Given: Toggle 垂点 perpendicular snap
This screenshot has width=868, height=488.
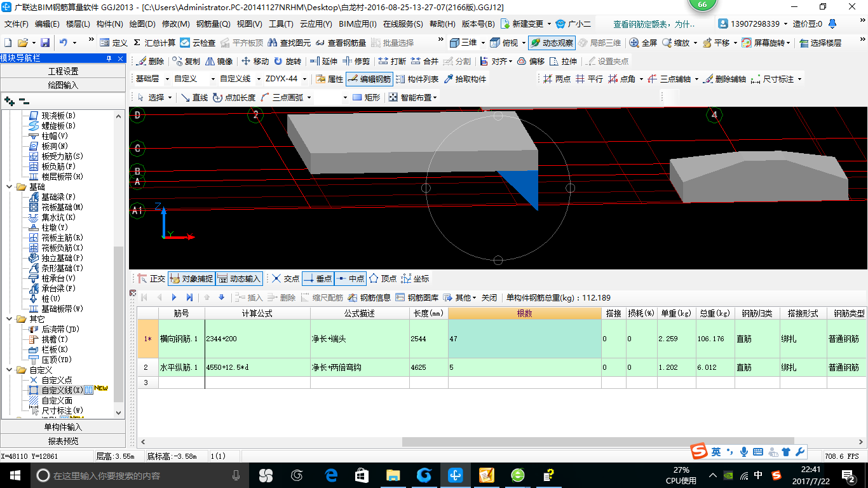Looking at the screenshot, I should (318, 279).
